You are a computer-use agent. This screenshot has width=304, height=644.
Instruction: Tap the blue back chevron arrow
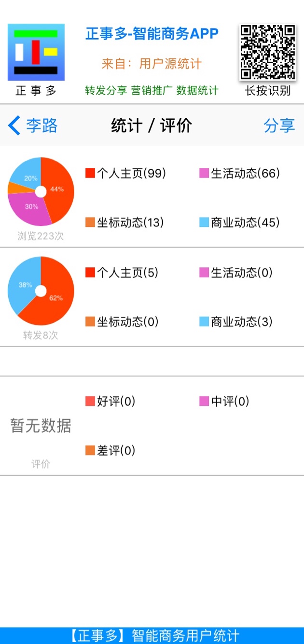[x=14, y=126]
